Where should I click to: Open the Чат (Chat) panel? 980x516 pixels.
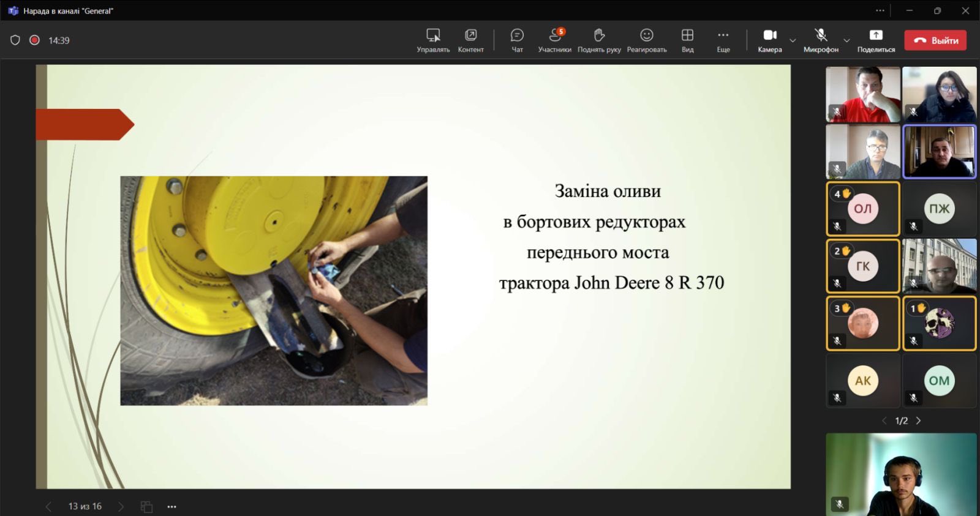pos(517,40)
